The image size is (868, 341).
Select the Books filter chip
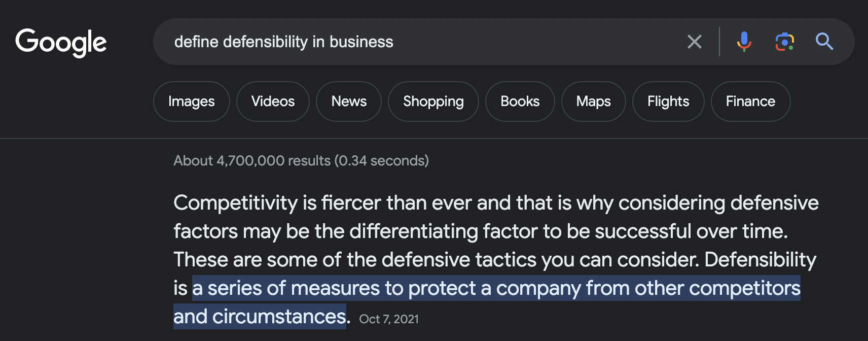coord(520,101)
